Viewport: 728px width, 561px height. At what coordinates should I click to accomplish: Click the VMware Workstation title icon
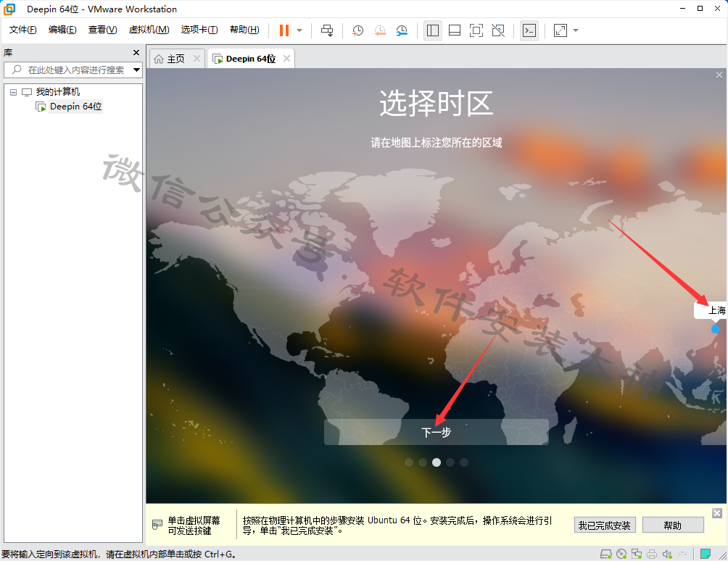click(x=9, y=9)
